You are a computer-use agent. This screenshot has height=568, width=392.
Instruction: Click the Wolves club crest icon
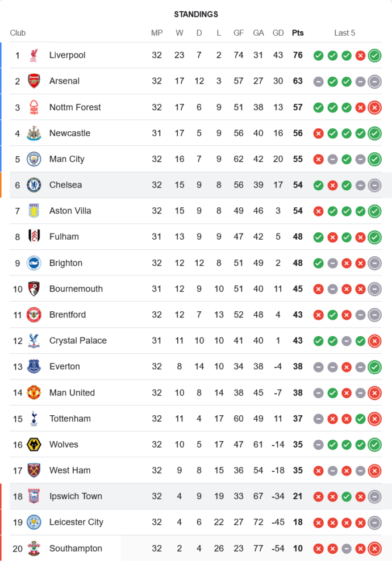point(34,445)
